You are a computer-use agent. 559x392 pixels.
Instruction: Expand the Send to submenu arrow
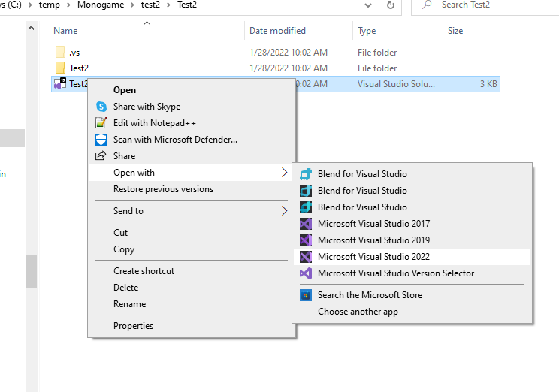284,210
